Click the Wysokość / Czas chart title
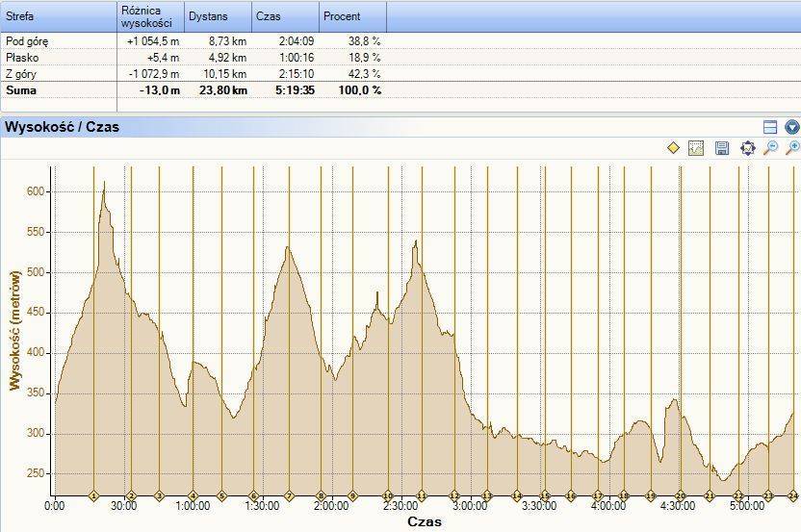This screenshot has width=801, height=532. 63,127
